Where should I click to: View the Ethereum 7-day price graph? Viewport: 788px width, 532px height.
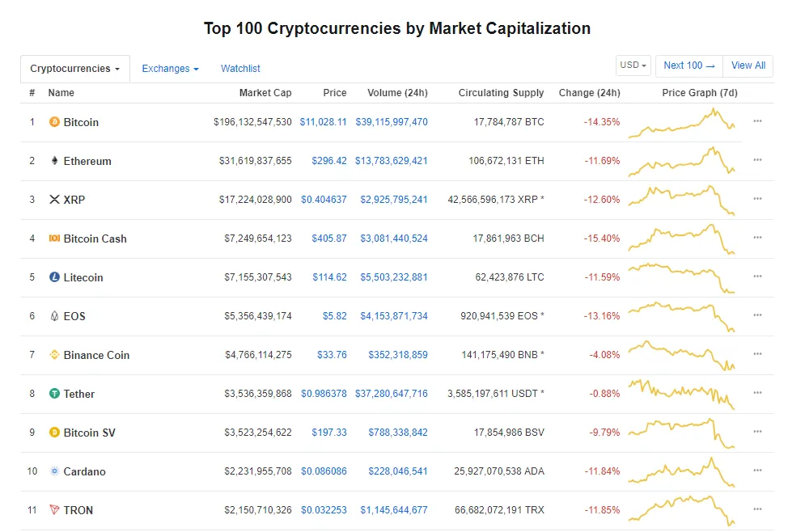coord(684,160)
